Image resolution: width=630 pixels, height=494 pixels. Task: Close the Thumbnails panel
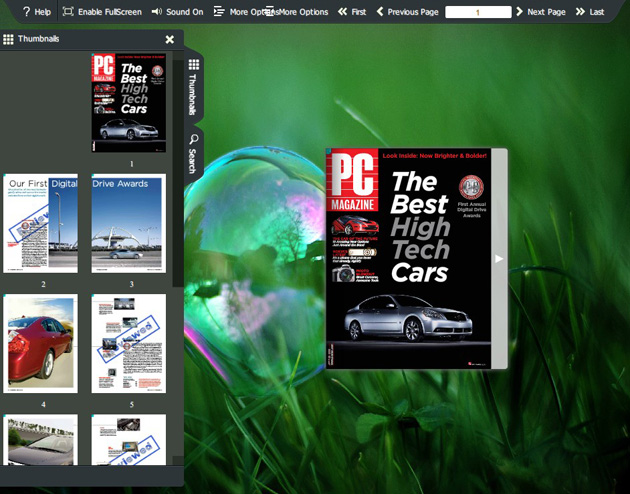(x=170, y=39)
